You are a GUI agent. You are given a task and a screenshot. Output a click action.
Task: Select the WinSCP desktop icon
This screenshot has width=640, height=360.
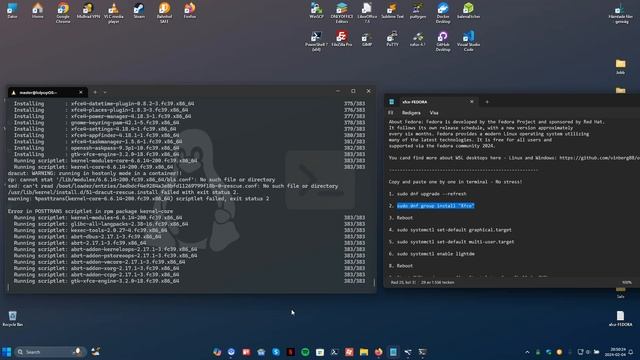(x=316, y=11)
